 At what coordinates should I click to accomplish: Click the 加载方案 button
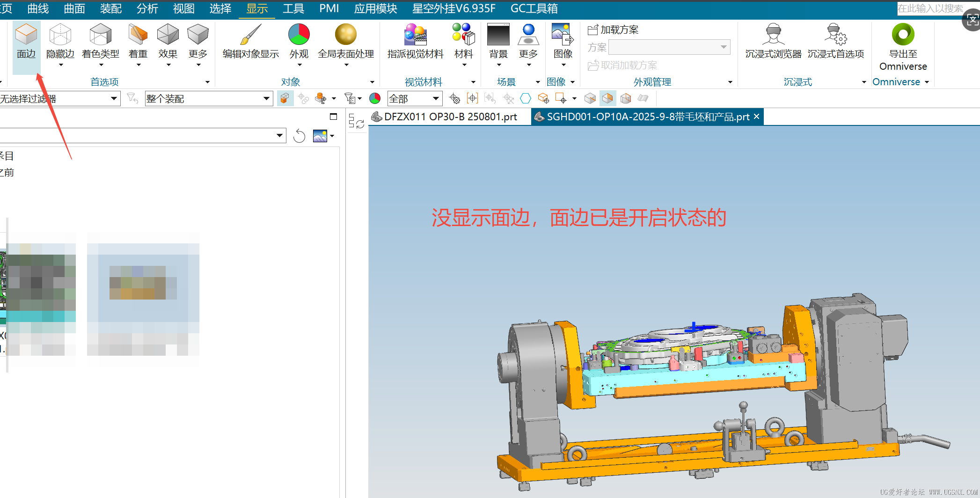click(614, 30)
